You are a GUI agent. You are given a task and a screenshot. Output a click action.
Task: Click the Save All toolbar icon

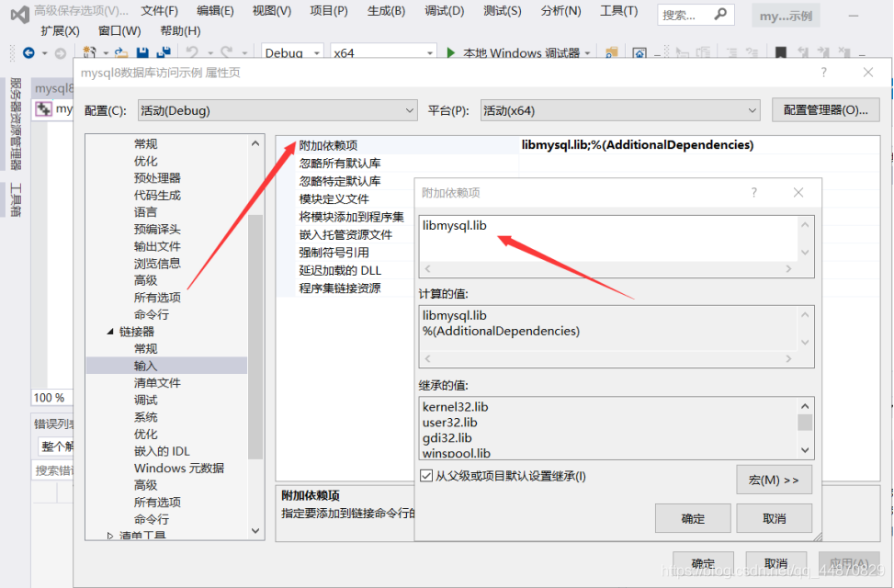tap(163, 53)
